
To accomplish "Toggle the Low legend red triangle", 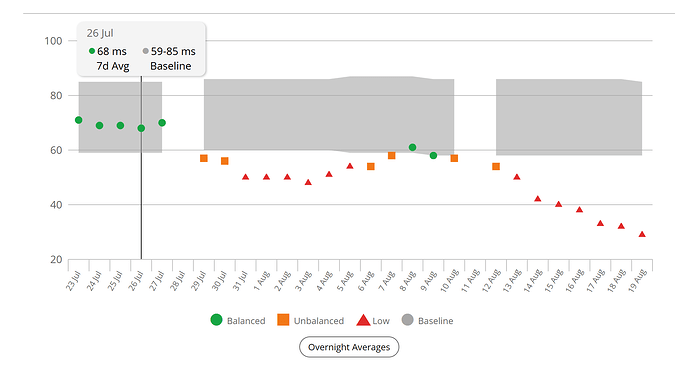I will (363, 320).
